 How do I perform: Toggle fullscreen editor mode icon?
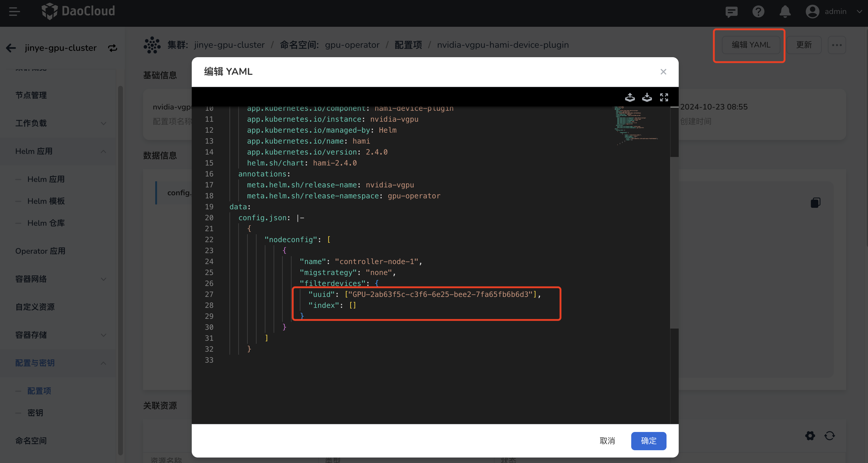point(664,97)
